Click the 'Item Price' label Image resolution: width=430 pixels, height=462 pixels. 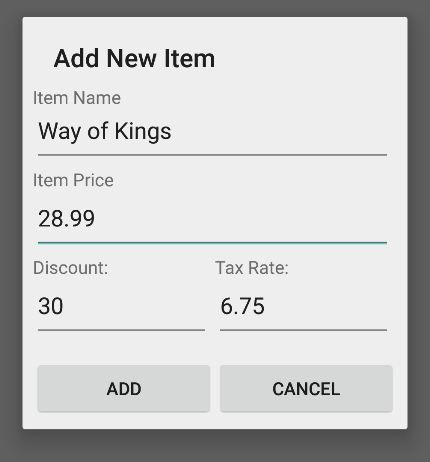tap(73, 180)
